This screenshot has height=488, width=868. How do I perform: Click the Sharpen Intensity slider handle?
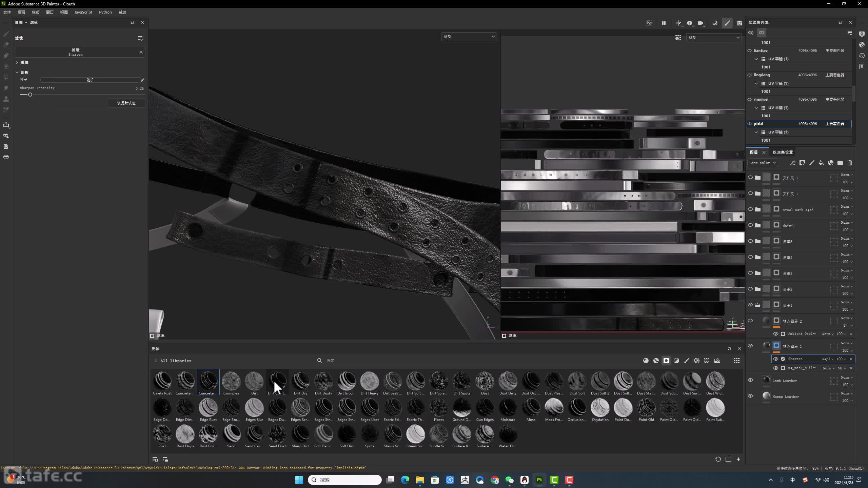[30, 95]
